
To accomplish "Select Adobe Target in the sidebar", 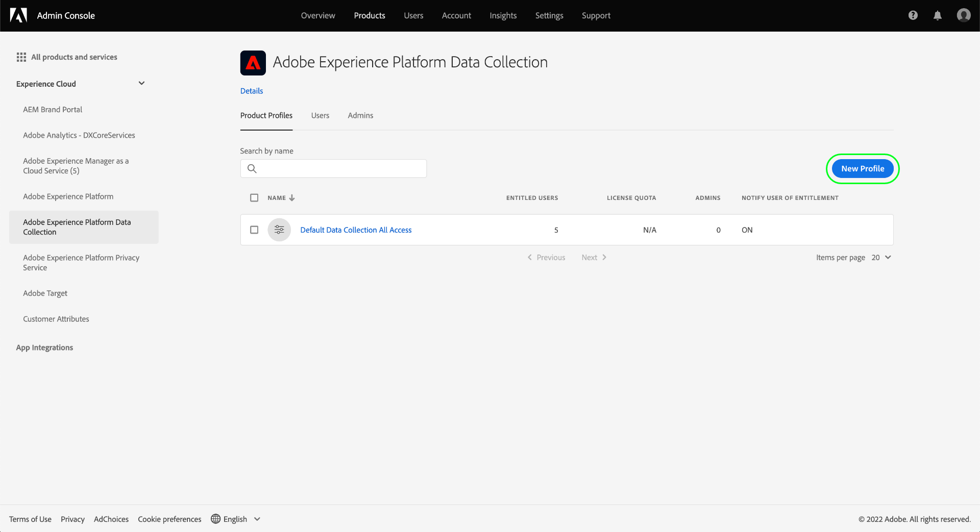I will [x=45, y=293].
